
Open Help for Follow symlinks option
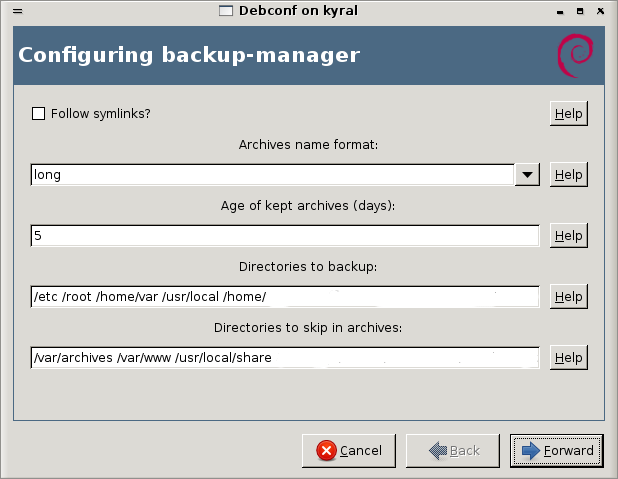(x=568, y=114)
